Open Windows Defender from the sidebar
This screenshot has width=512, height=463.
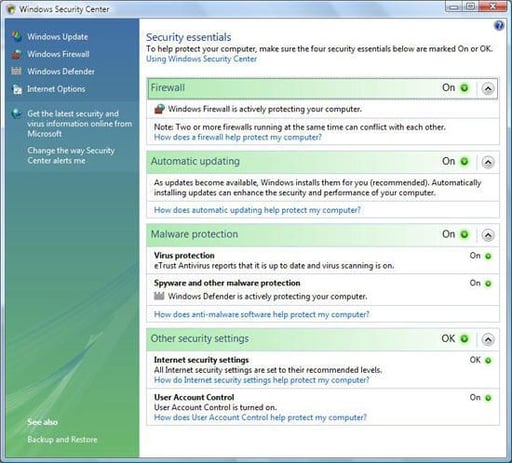point(61,71)
